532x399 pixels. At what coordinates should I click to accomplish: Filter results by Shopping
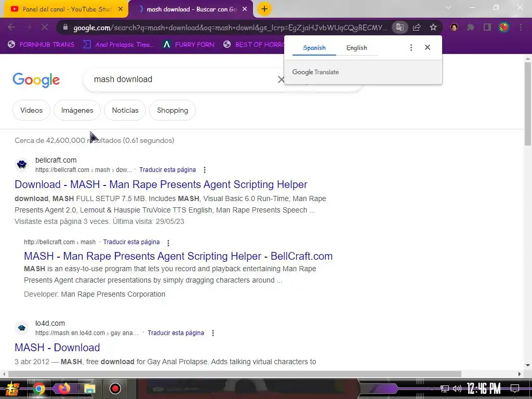(172, 110)
